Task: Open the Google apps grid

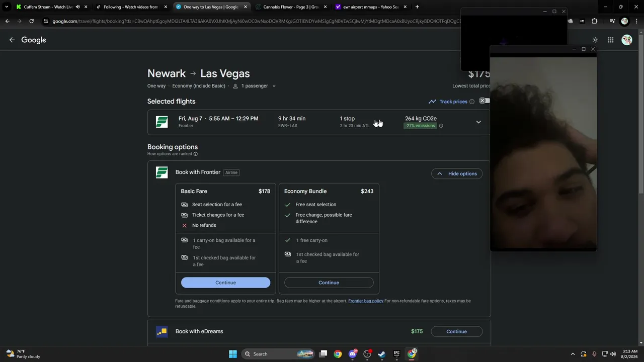Action: tap(611, 40)
